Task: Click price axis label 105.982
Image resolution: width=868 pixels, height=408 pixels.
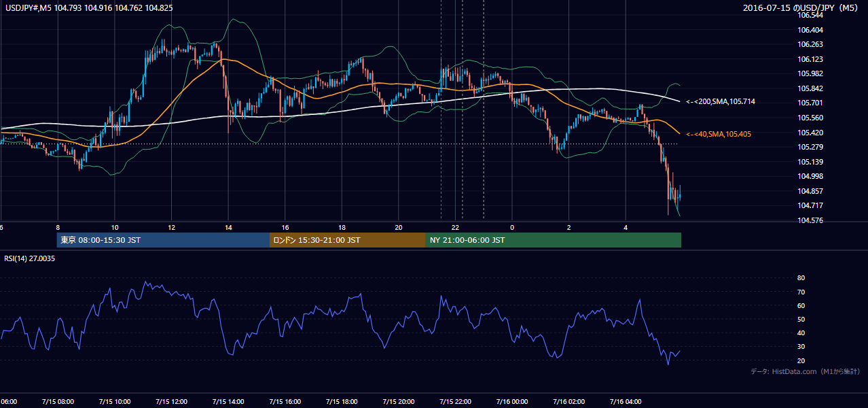Action: click(810, 73)
